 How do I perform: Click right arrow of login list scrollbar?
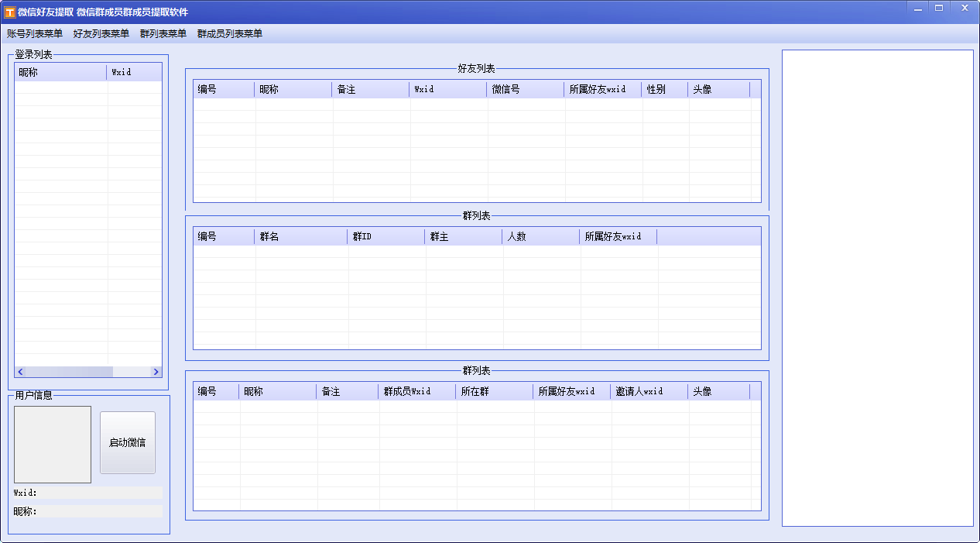coord(156,372)
